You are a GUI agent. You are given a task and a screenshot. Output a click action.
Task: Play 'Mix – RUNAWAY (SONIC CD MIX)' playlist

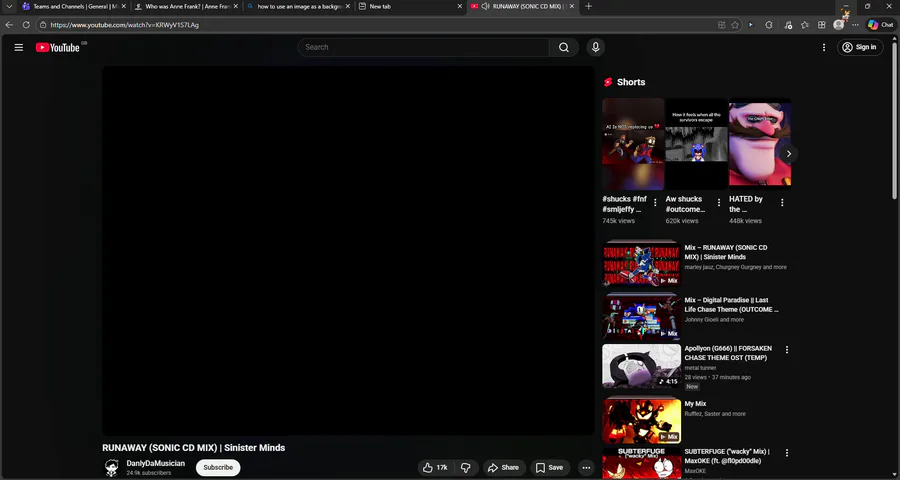[x=641, y=264]
